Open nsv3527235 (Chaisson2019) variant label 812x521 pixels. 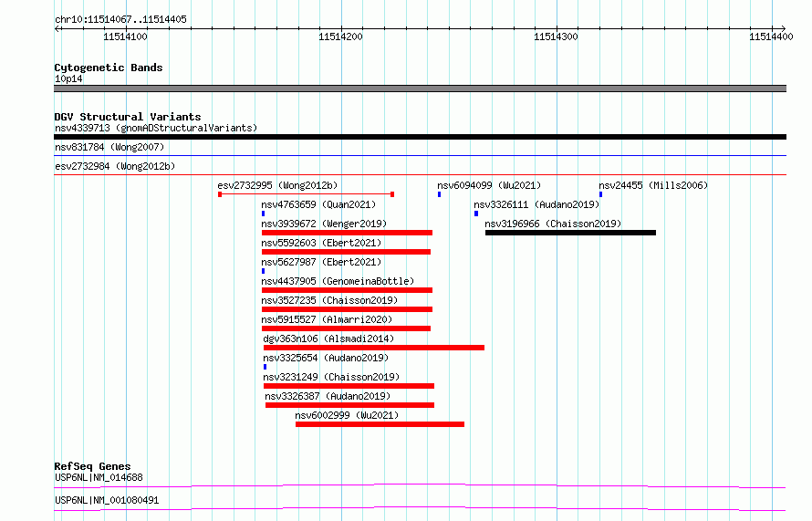[329, 300]
